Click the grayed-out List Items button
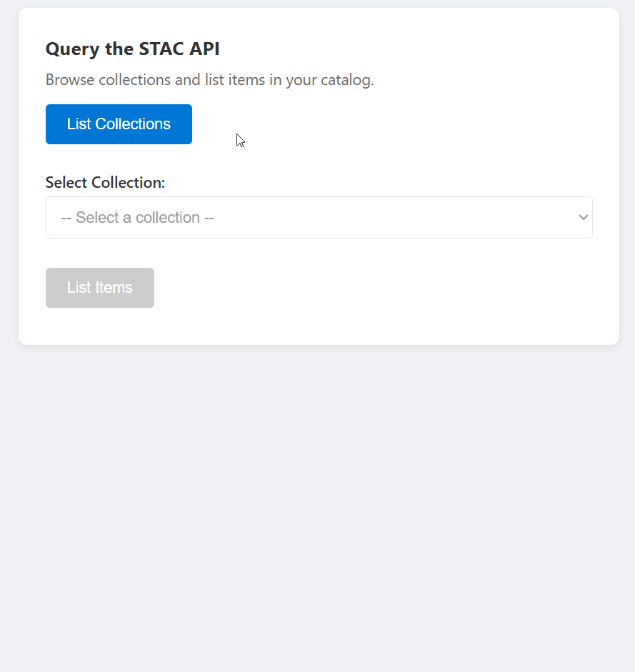This screenshot has height=672, width=635. pyautogui.click(x=100, y=288)
